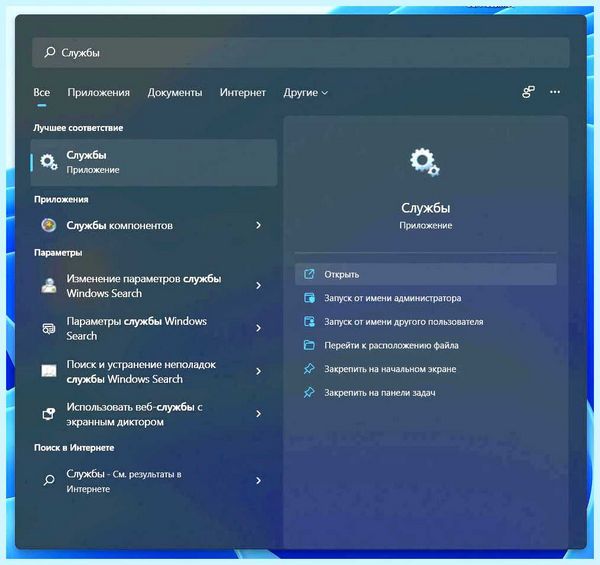
Task: Switch to the Все tab
Action: (41, 92)
